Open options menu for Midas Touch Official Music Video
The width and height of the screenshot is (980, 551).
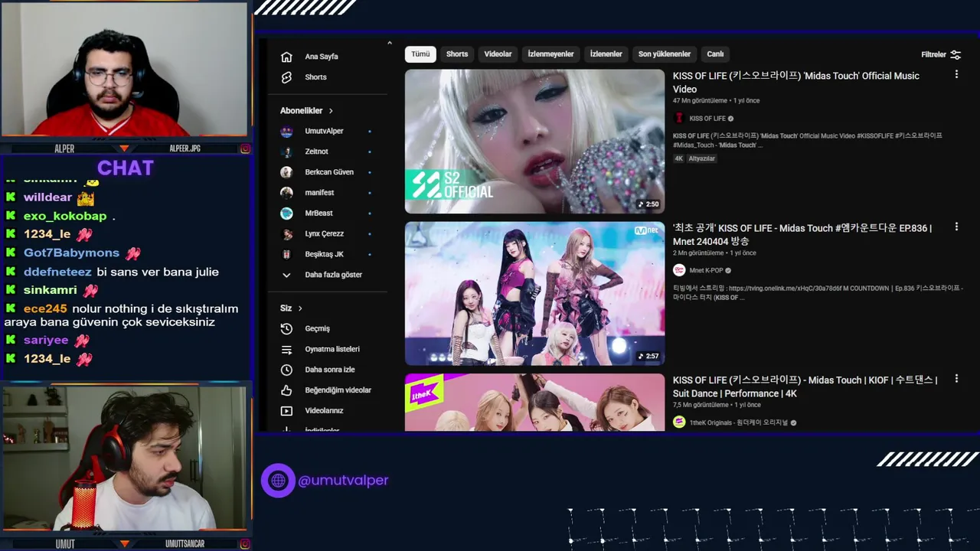point(956,75)
